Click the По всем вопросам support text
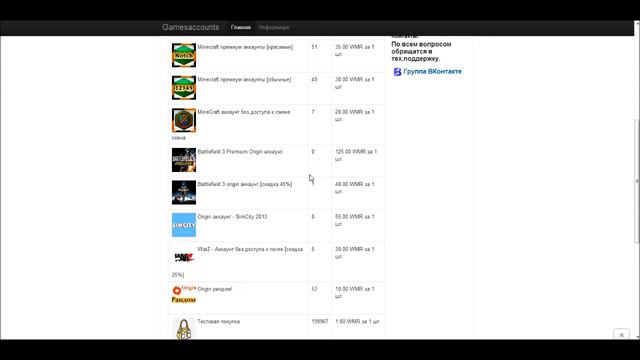The width and height of the screenshot is (640, 360). pyautogui.click(x=421, y=51)
